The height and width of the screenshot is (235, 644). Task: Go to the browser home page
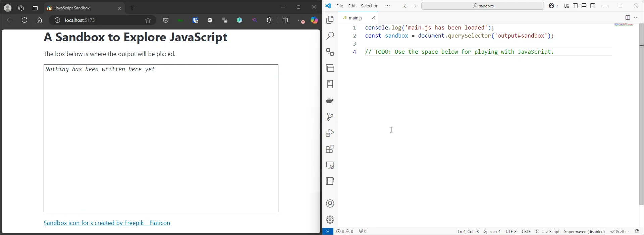[x=39, y=20]
